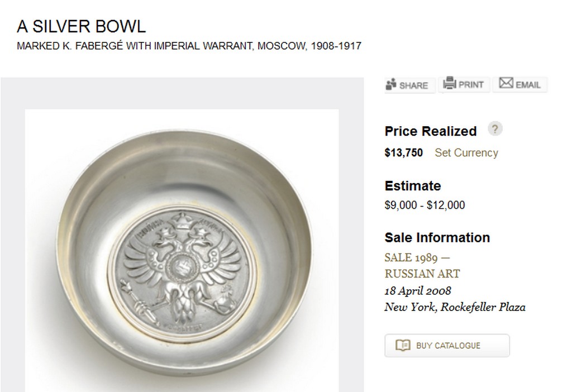The image size is (572, 392).
Task: Click the 18 April 2008 sale date
Action: coord(418,290)
